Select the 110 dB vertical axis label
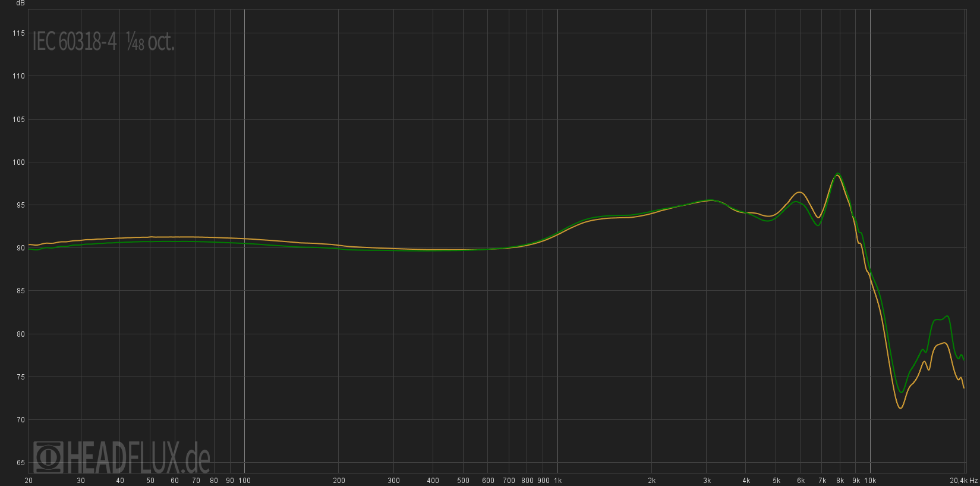Image resolution: width=980 pixels, height=486 pixels. pyautogui.click(x=18, y=76)
